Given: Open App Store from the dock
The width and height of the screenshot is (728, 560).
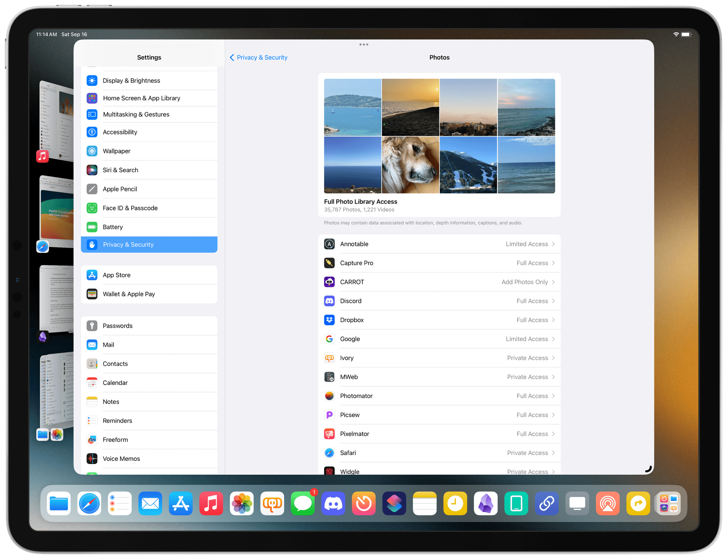Looking at the screenshot, I should 181,504.
